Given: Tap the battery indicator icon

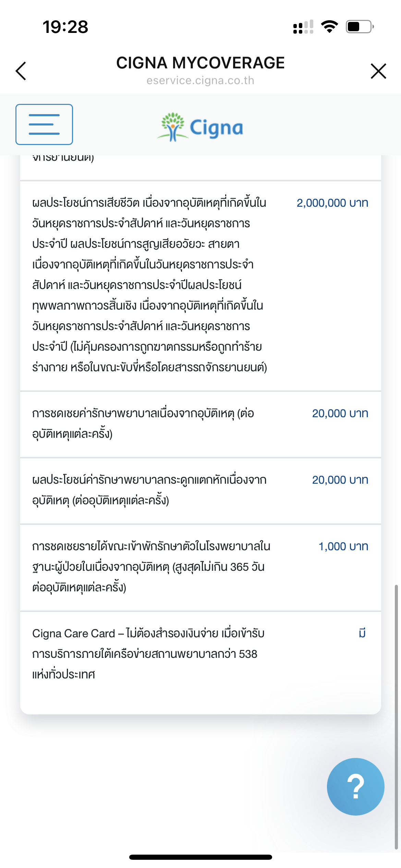Looking at the screenshot, I should click(x=360, y=27).
